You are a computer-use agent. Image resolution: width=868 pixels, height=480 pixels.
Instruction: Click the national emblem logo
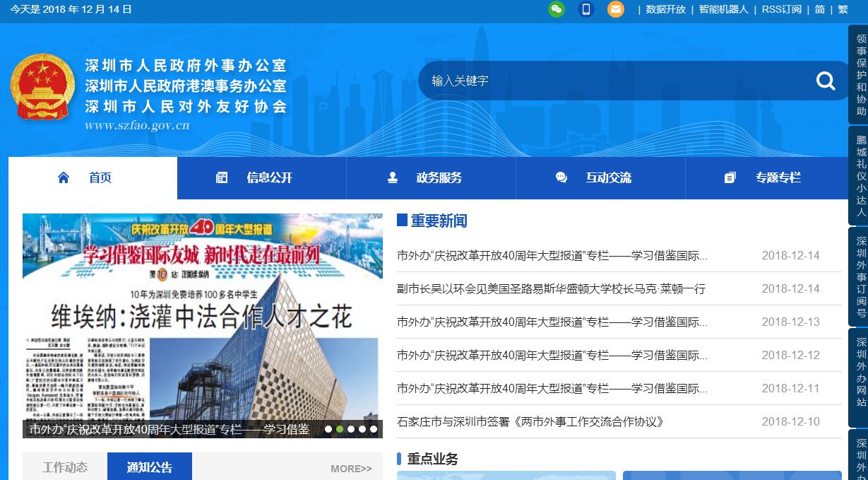coord(42,88)
